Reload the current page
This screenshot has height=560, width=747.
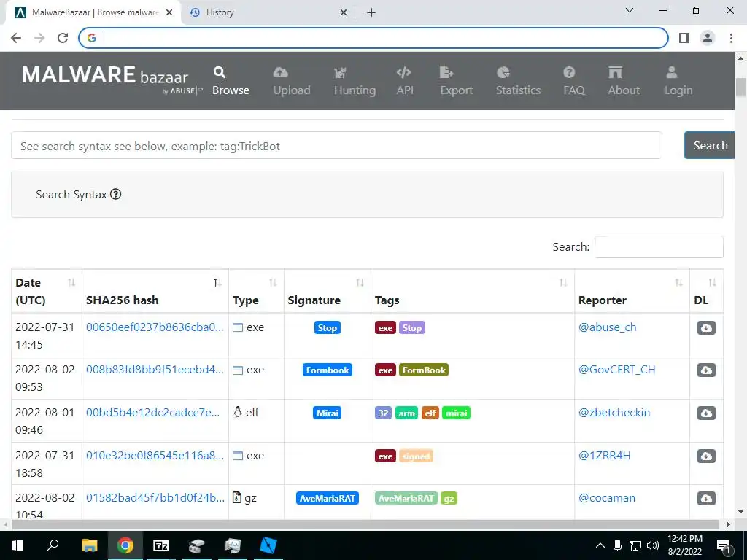click(x=63, y=38)
